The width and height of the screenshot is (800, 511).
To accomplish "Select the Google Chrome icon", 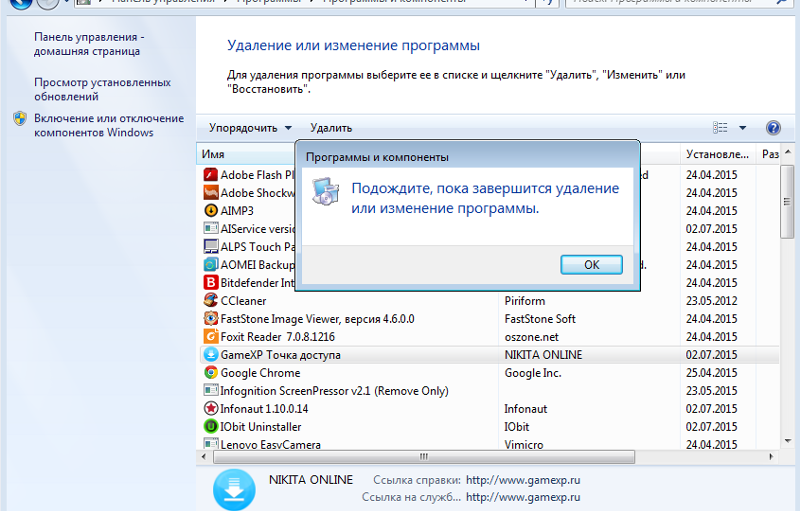I will 211,373.
